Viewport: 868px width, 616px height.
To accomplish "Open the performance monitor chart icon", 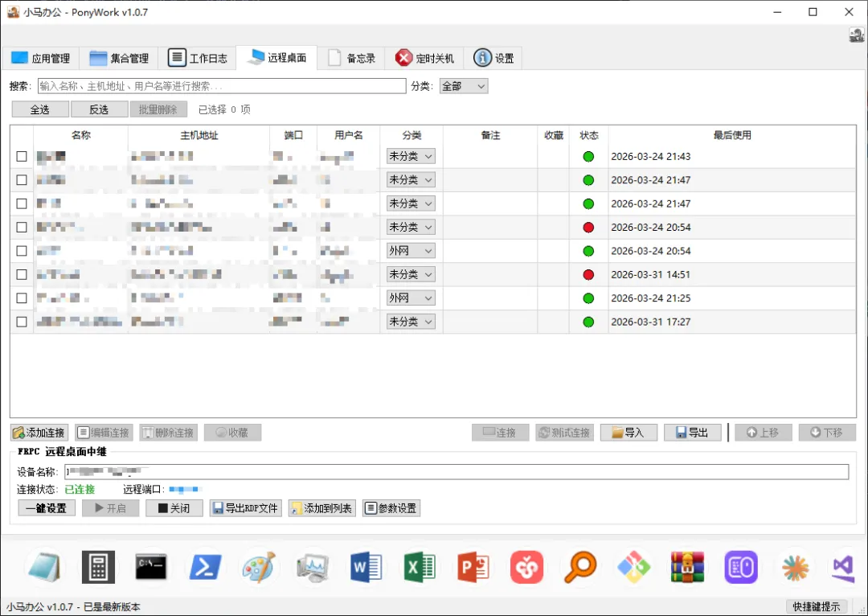I will coord(312,567).
